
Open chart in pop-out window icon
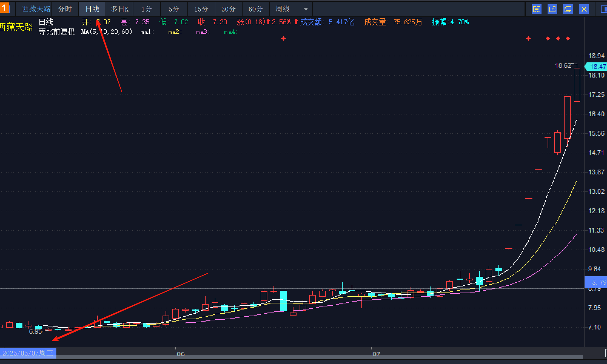tap(552, 9)
